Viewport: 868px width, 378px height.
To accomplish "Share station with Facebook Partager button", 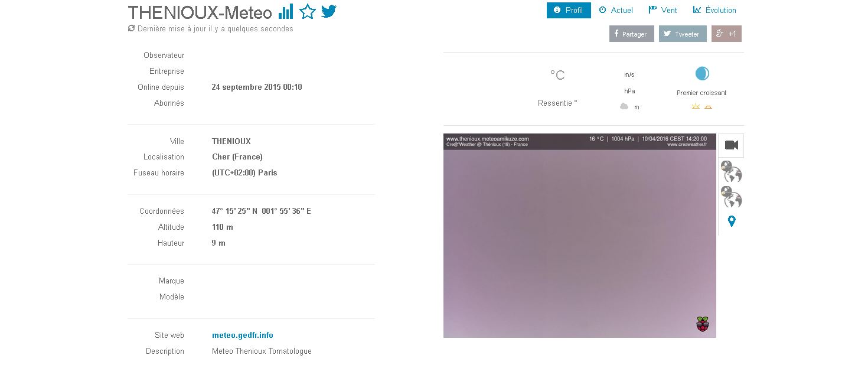I will 632,34.
